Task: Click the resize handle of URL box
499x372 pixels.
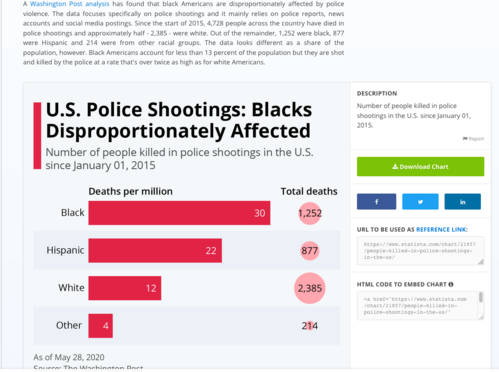Action: [x=481, y=262]
